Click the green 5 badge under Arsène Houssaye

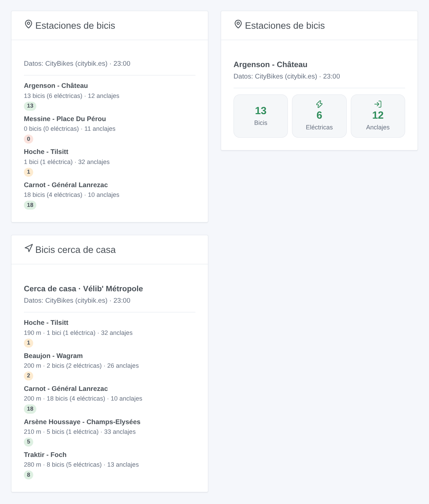(x=28, y=442)
